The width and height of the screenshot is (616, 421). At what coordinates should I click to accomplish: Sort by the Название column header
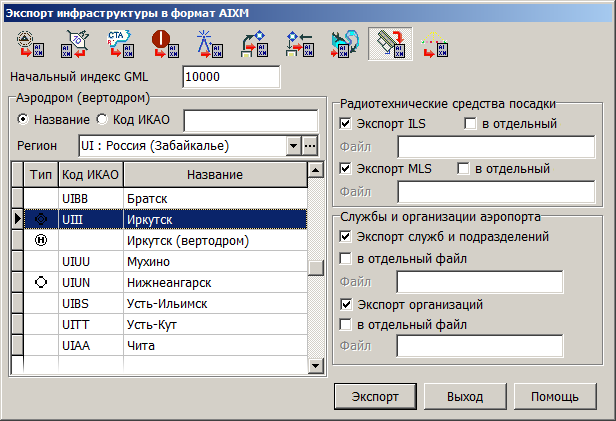[215, 174]
